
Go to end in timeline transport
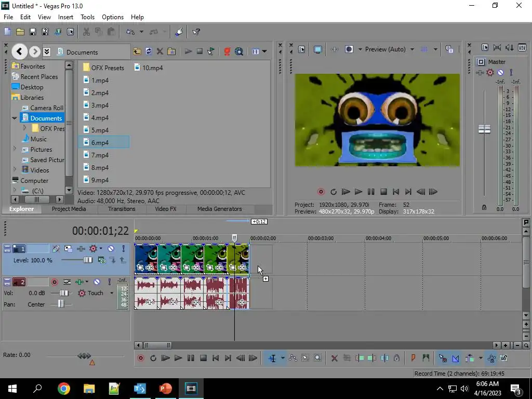(x=228, y=358)
